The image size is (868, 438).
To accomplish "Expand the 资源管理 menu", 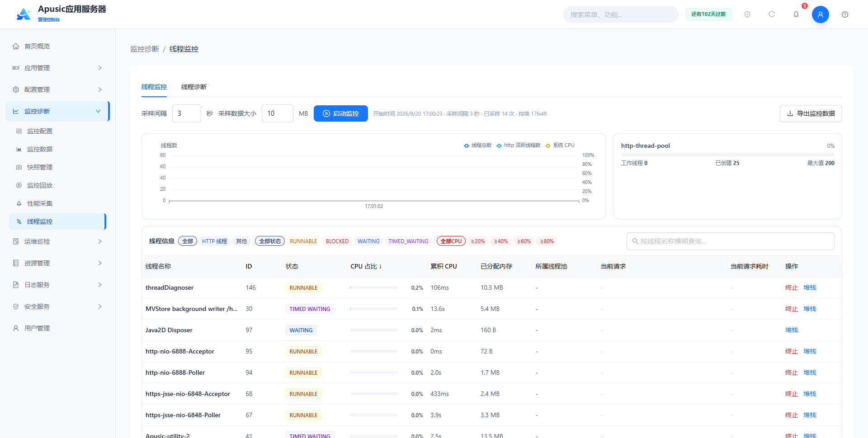I will 58,263.
